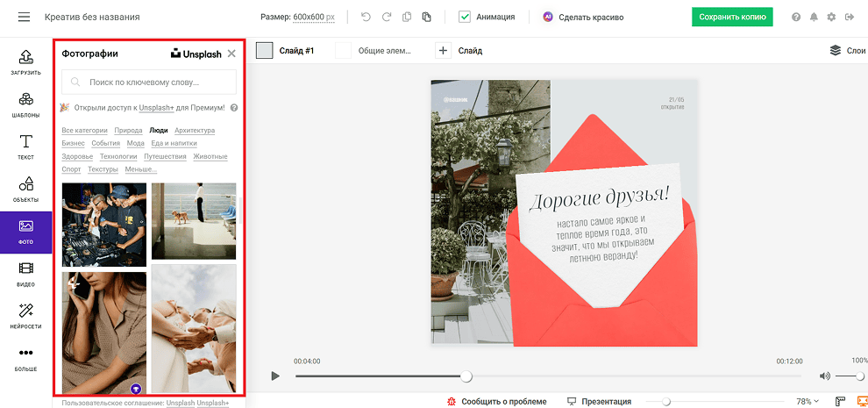Open the Объекты shapes panel
Screen dimensions: 868x408
tap(25, 190)
